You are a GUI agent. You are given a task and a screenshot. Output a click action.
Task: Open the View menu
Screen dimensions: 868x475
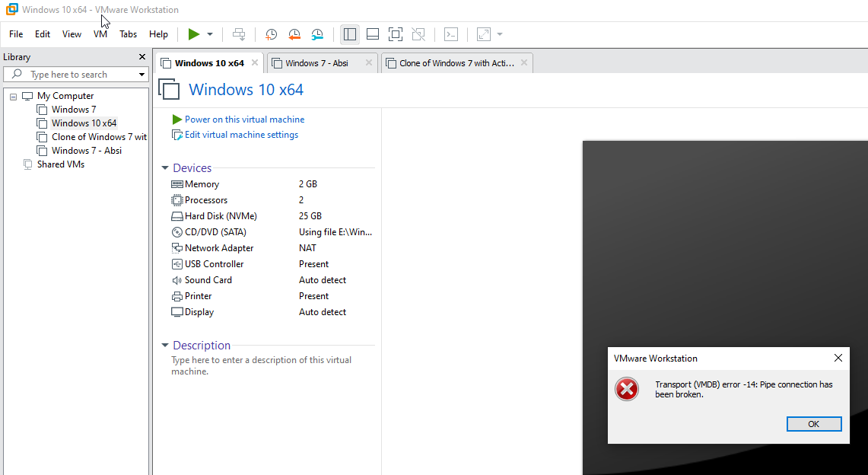click(x=72, y=34)
